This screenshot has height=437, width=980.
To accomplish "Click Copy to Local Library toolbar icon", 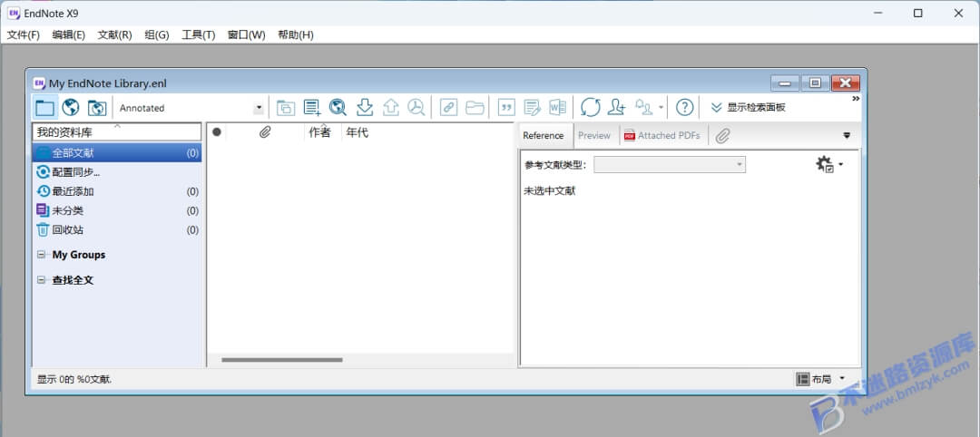I will coord(286,107).
